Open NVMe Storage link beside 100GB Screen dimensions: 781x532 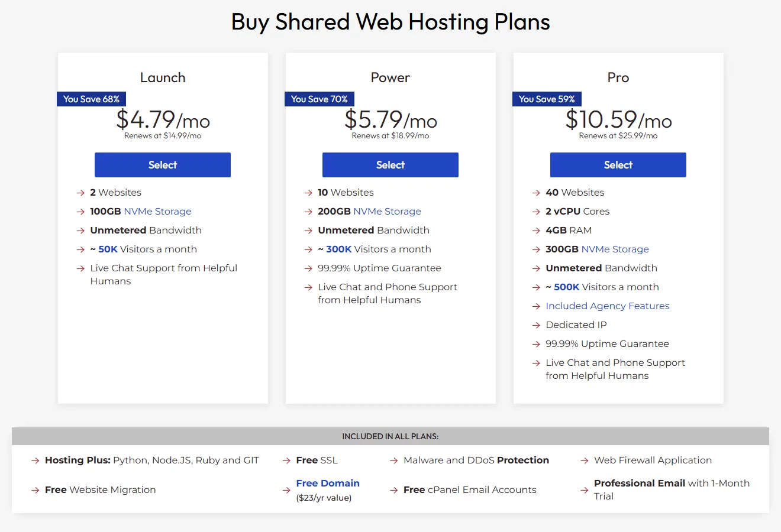pyautogui.click(x=157, y=211)
